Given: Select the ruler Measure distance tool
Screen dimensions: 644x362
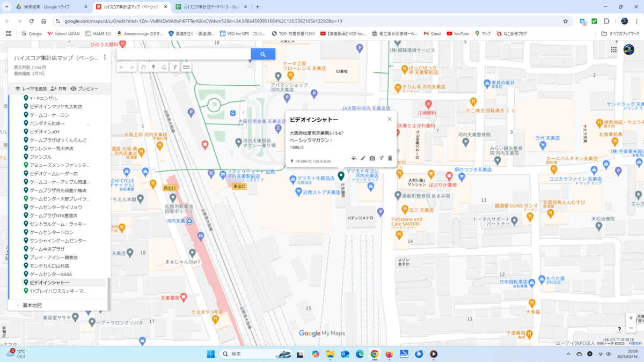Looking at the screenshot, I should click(x=186, y=67).
